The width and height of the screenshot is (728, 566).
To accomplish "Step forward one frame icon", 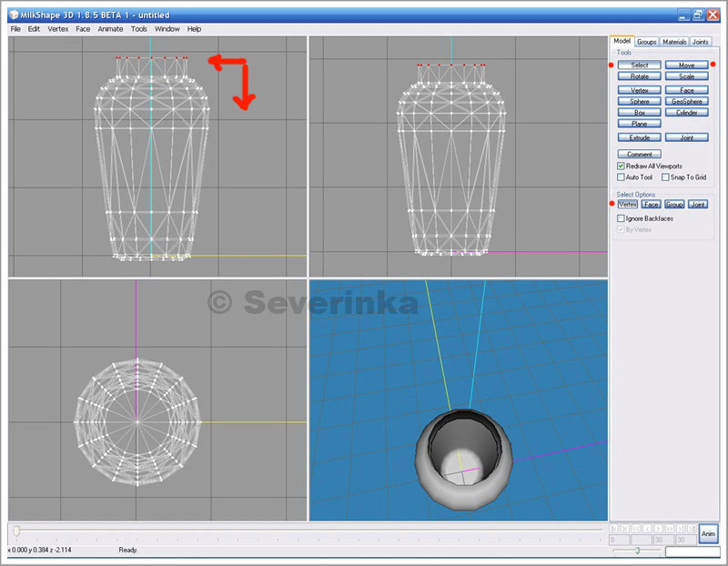I will point(658,529).
